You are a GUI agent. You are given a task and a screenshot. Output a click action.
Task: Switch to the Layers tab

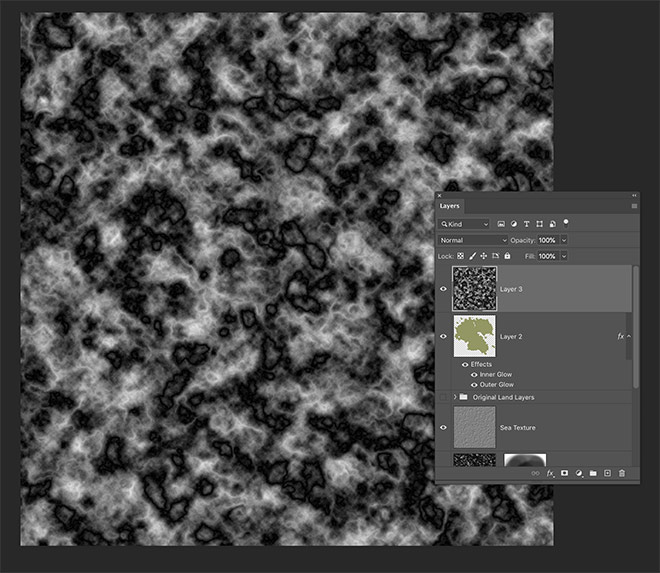[451, 206]
